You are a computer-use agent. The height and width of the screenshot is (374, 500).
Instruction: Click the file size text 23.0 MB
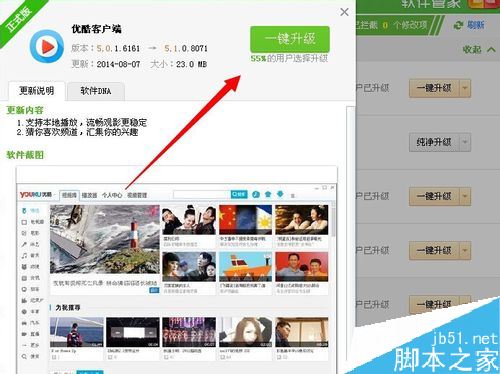192,64
